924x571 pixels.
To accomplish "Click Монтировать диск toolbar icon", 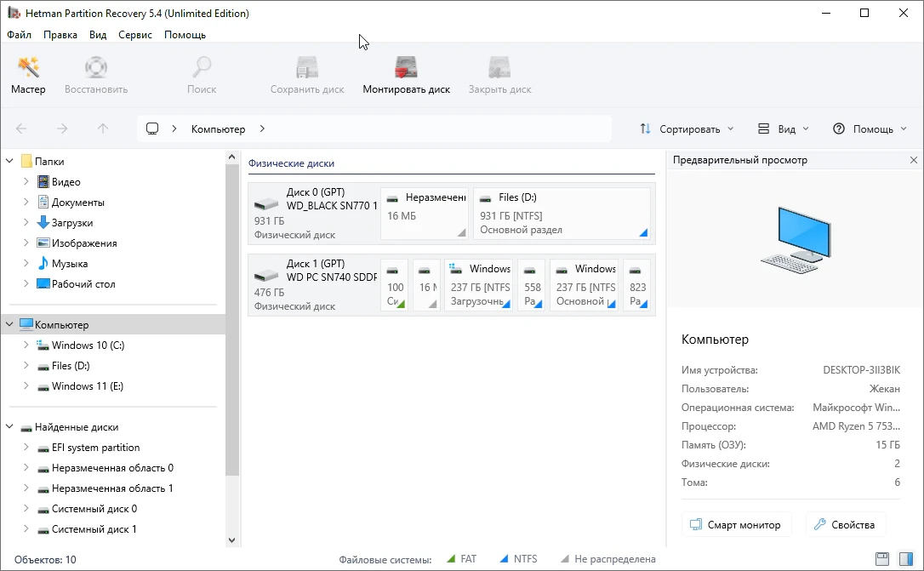I will tap(406, 75).
